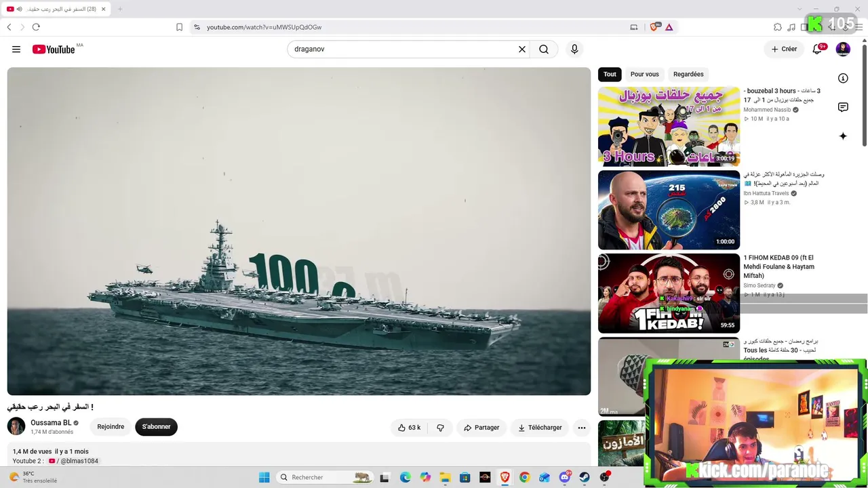Open the Ibn Hattuta island video thumbnail

point(669,209)
